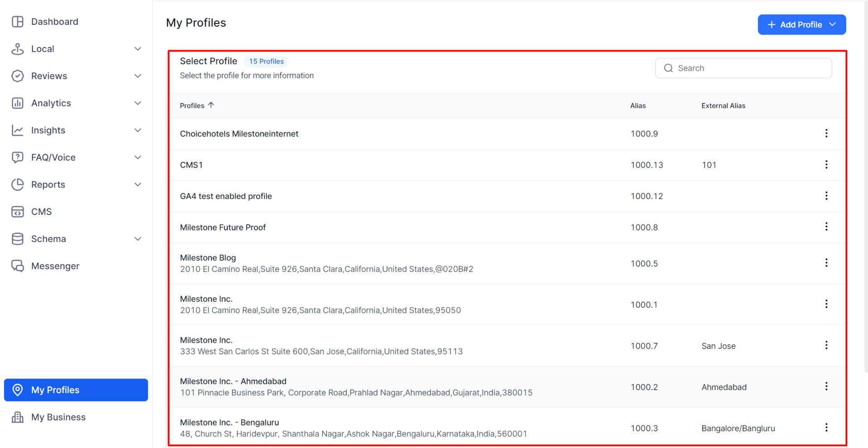Expand the Local menu chevron
This screenshot has height=448, width=868.
tap(138, 49)
